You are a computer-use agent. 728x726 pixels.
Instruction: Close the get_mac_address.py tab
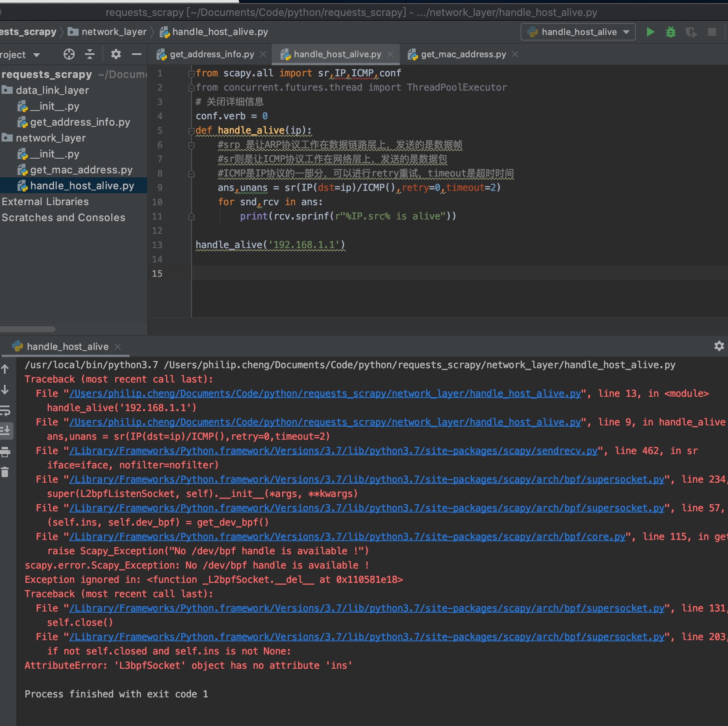[515, 54]
